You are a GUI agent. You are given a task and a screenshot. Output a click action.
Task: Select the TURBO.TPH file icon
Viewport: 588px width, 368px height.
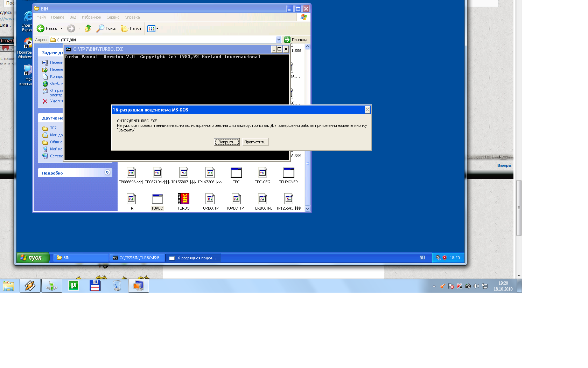click(236, 199)
